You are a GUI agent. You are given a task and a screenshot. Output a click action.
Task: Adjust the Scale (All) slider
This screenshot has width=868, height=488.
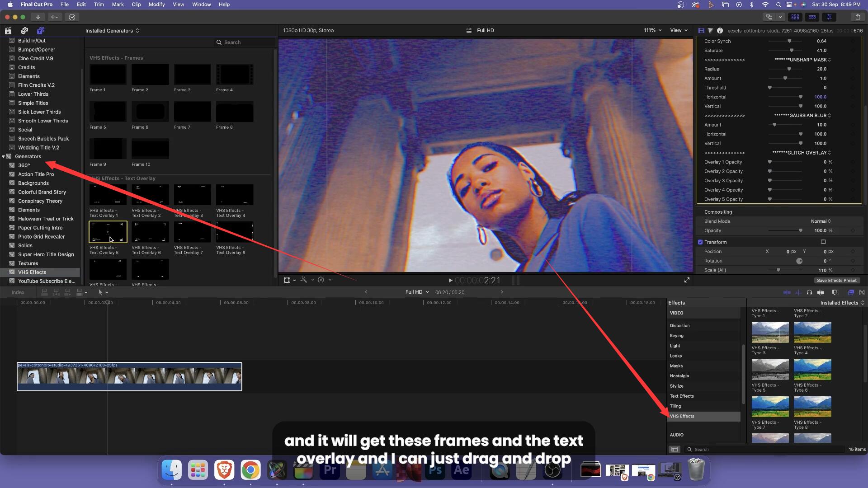tap(778, 270)
